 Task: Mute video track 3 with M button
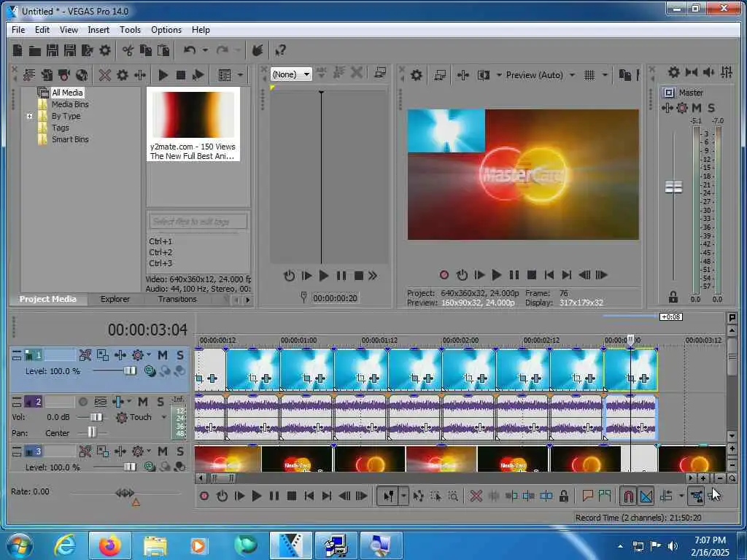point(163,451)
